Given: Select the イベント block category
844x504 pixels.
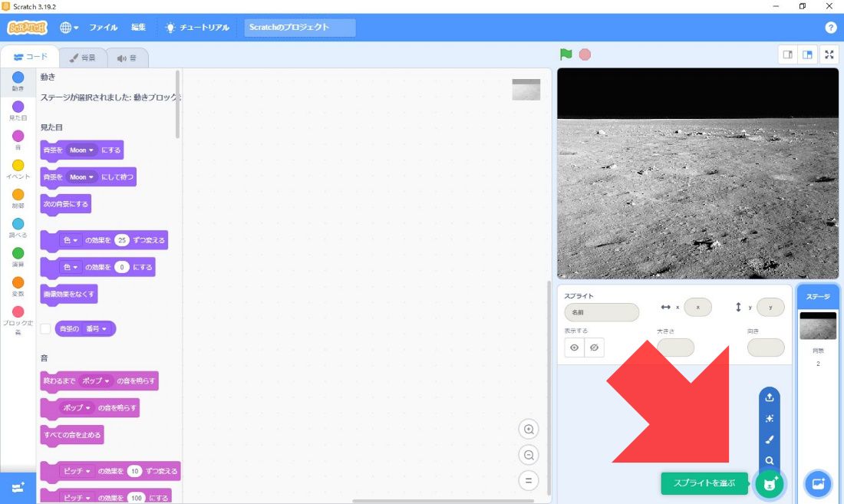Looking at the screenshot, I should (x=18, y=170).
